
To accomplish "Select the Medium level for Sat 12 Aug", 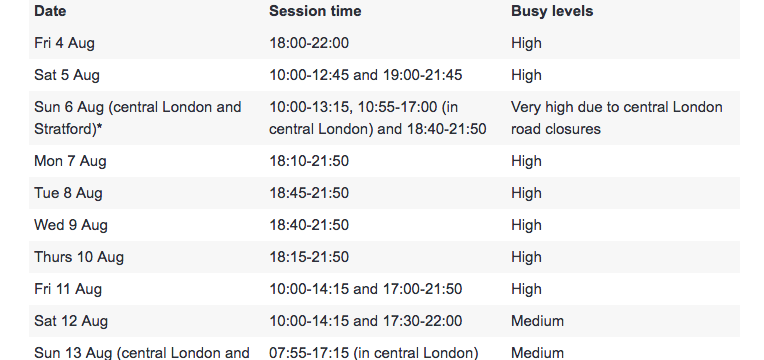I will [537, 321].
